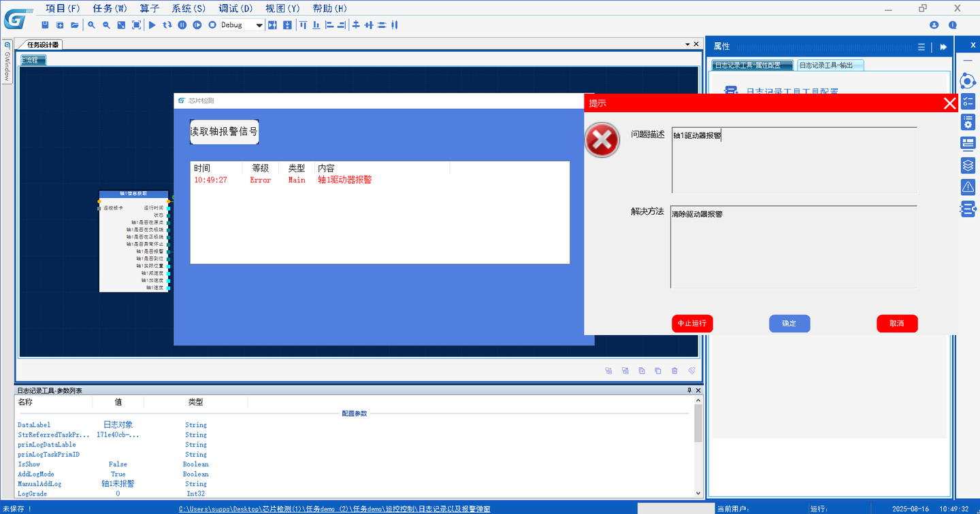Click the download arrow toolbar icon
This screenshot has width=980, height=514.
[x=287, y=25]
